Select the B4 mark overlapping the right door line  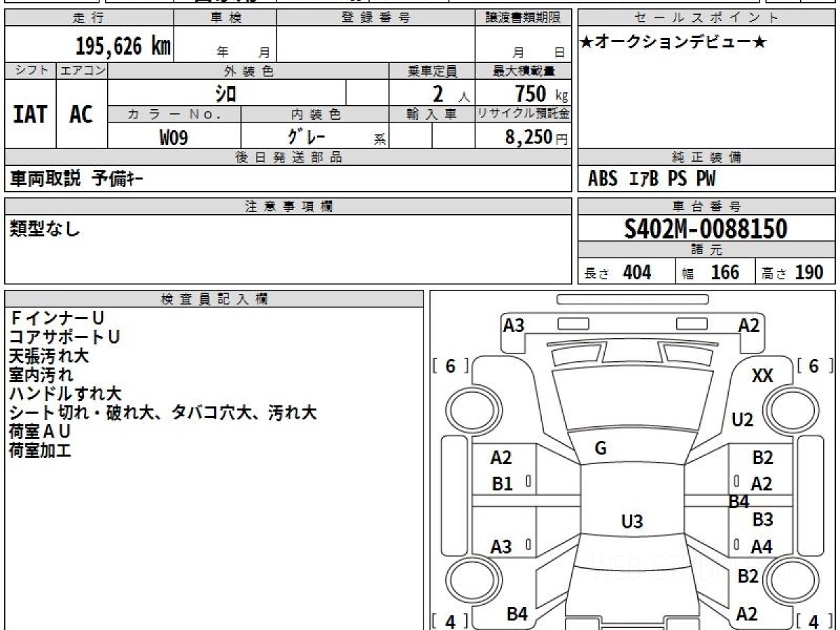click(x=738, y=501)
